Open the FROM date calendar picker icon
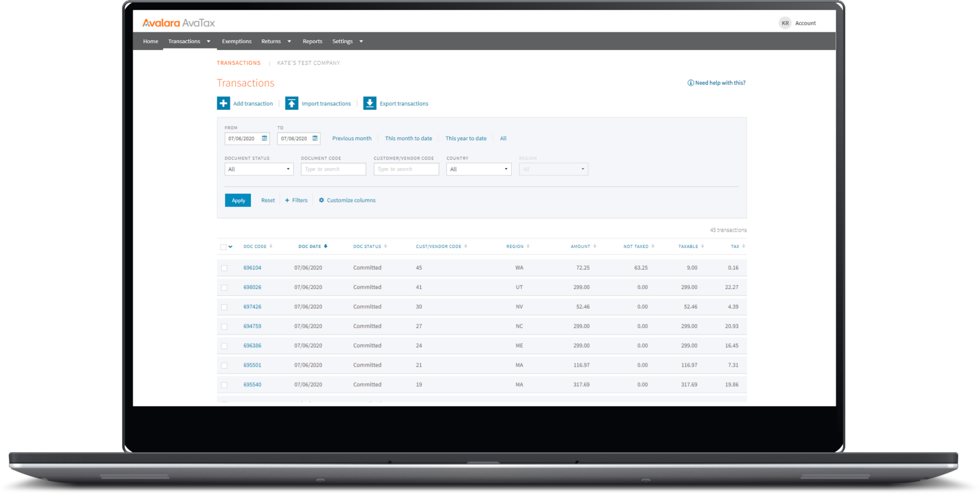The width and height of the screenshot is (980, 494). point(265,139)
